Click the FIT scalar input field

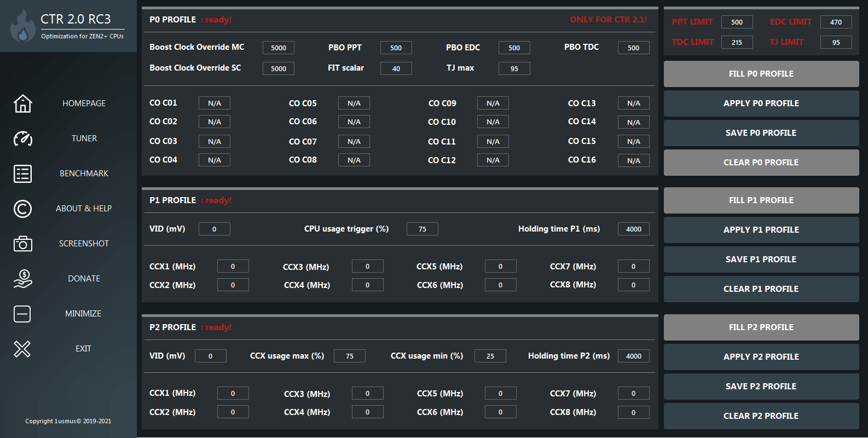pyautogui.click(x=396, y=69)
